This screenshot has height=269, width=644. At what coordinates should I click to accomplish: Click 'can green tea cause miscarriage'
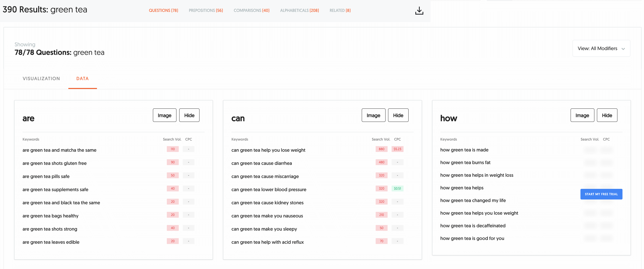point(265,176)
